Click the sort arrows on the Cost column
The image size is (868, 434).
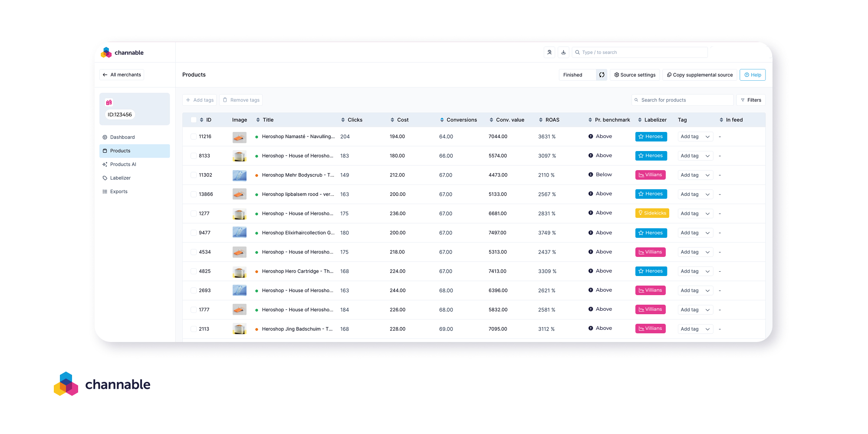pos(392,120)
